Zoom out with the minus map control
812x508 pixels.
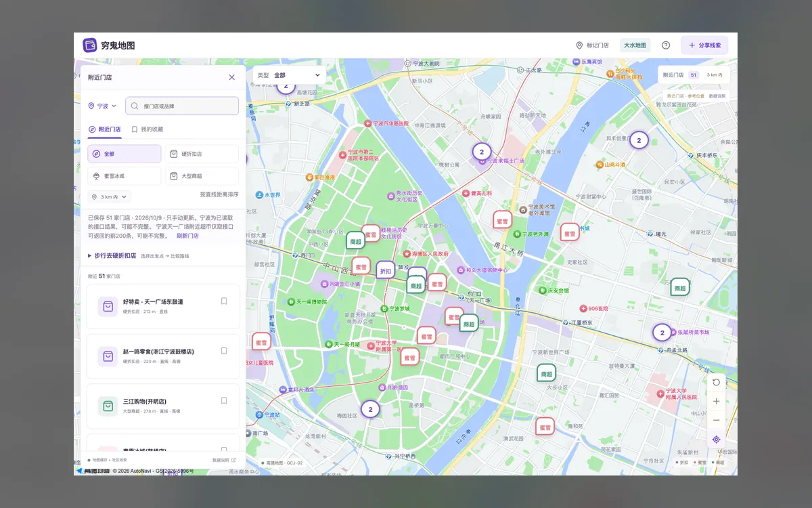(716, 420)
